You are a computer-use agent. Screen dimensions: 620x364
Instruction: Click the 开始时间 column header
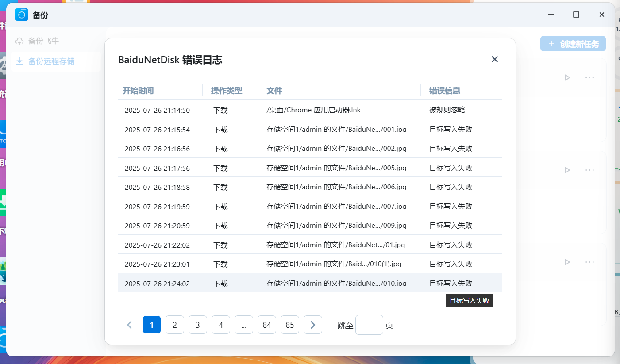pos(138,91)
